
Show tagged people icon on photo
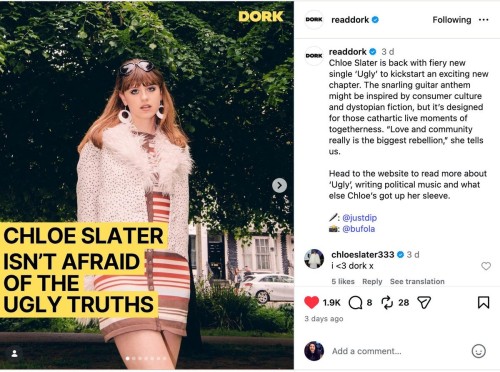pos(14,354)
